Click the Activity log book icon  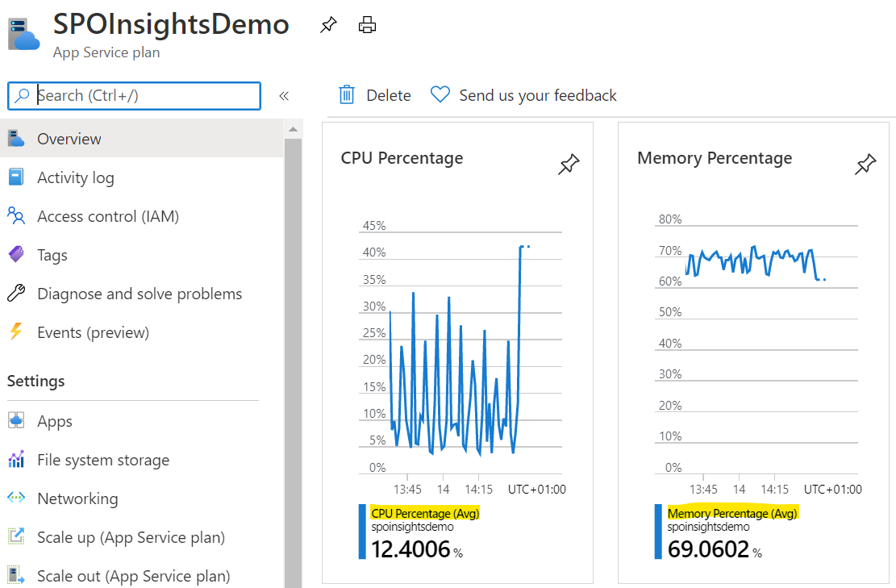coord(16,177)
